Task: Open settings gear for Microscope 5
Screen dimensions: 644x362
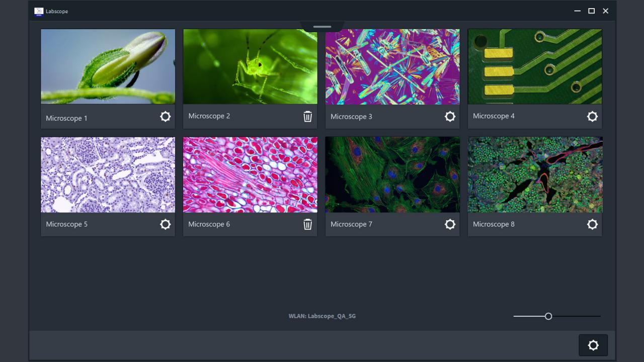Action: 165,224
